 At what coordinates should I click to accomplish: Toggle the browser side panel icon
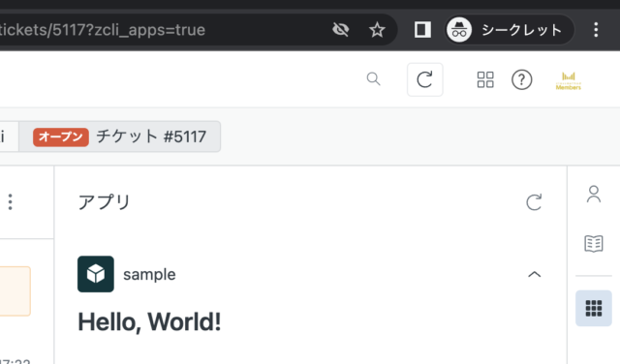[422, 30]
